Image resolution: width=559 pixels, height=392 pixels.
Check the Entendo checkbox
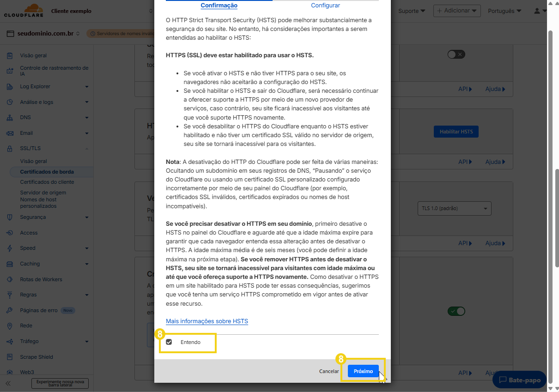point(170,342)
